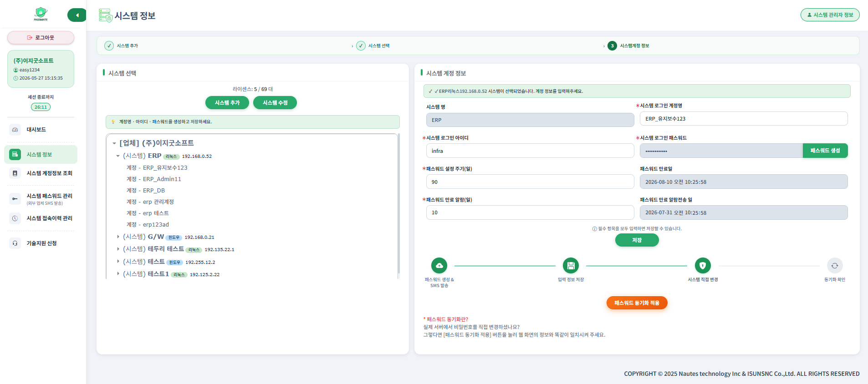Viewport: 868px width, 384px height.
Task: Click the 패스워드 동기화 적용 button
Action: pyautogui.click(x=637, y=303)
